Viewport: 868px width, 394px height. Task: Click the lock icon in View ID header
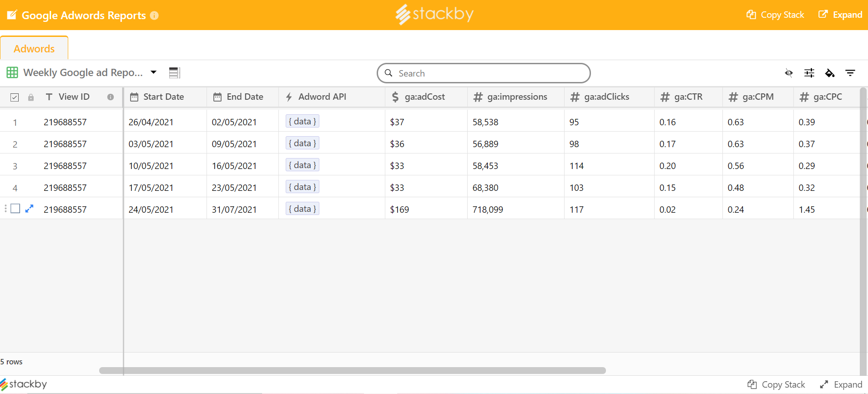click(x=31, y=97)
